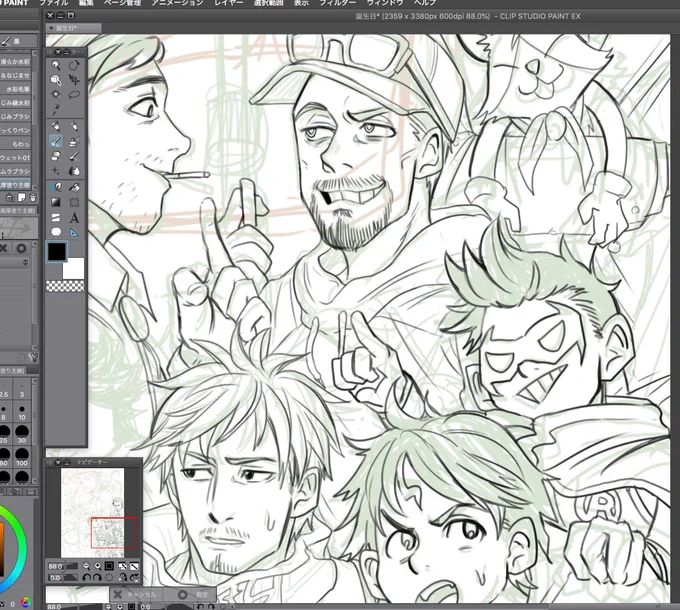Screen dimensions: 680x610
Task: Open 編集 menu
Action: coord(86,3)
